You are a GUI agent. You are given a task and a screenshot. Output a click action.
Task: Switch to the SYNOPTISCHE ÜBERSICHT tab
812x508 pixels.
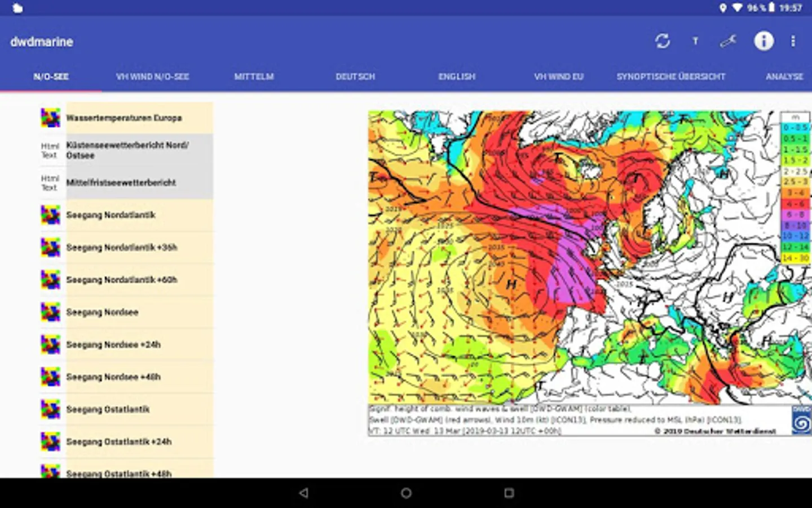(671, 77)
